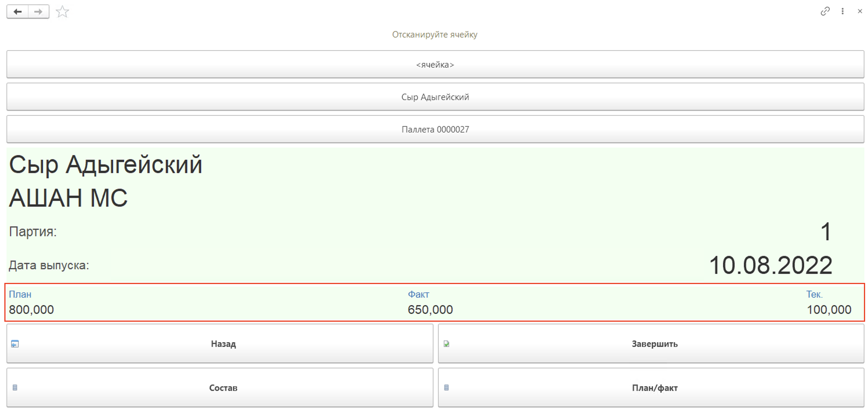Copy the link via chain icon
The image size is (868, 411).
tap(825, 12)
